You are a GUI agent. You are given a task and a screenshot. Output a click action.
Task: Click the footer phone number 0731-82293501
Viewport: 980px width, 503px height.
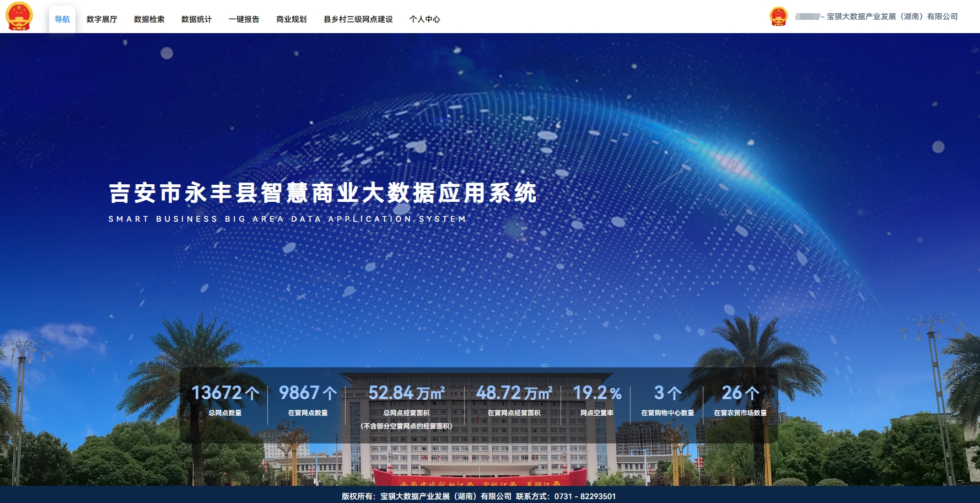585,496
